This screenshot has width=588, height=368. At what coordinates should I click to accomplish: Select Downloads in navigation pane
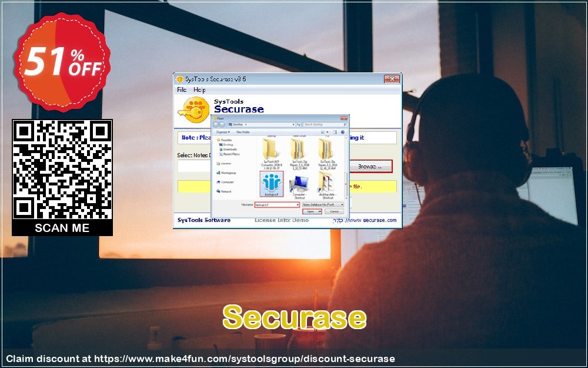click(x=228, y=150)
